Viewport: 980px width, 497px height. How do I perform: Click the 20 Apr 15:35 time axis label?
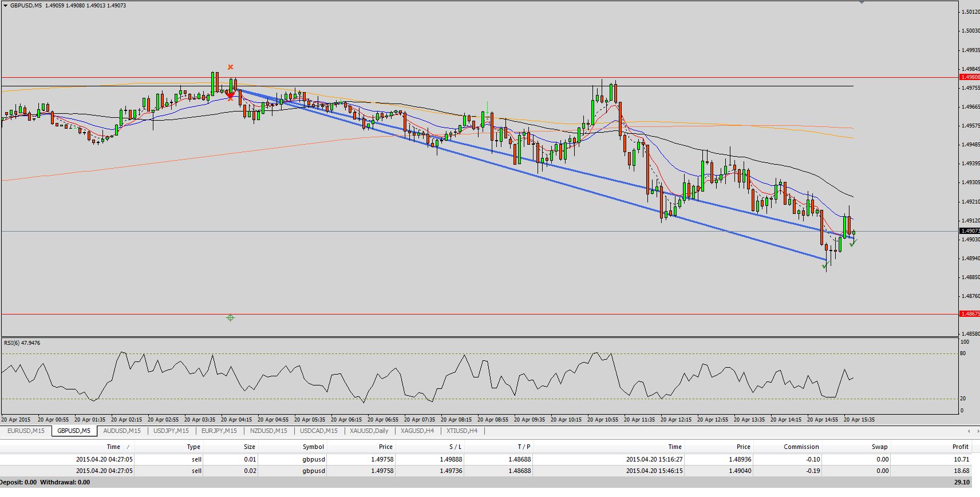tap(859, 419)
